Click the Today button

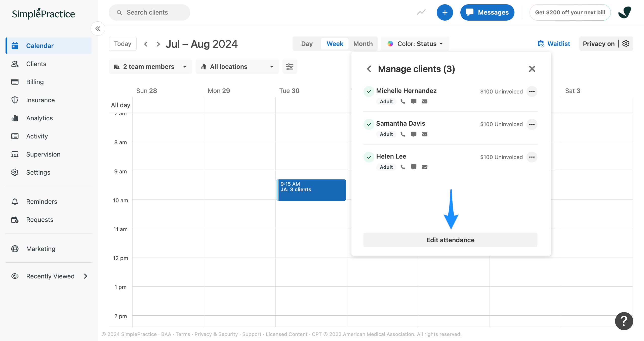pos(123,44)
